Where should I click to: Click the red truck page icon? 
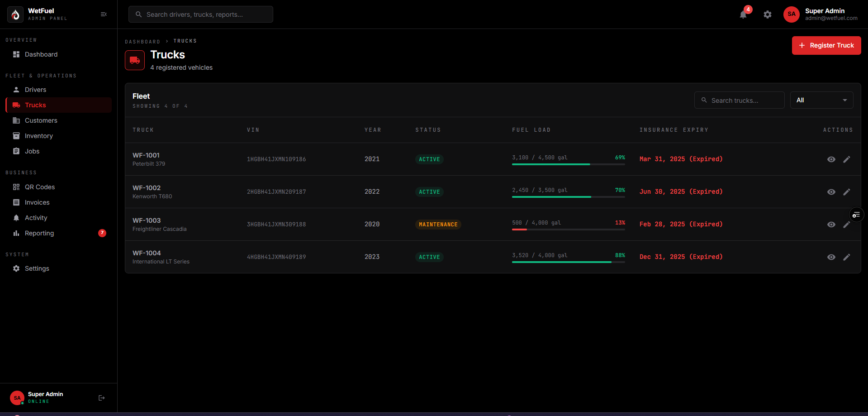[x=135, y=60]
